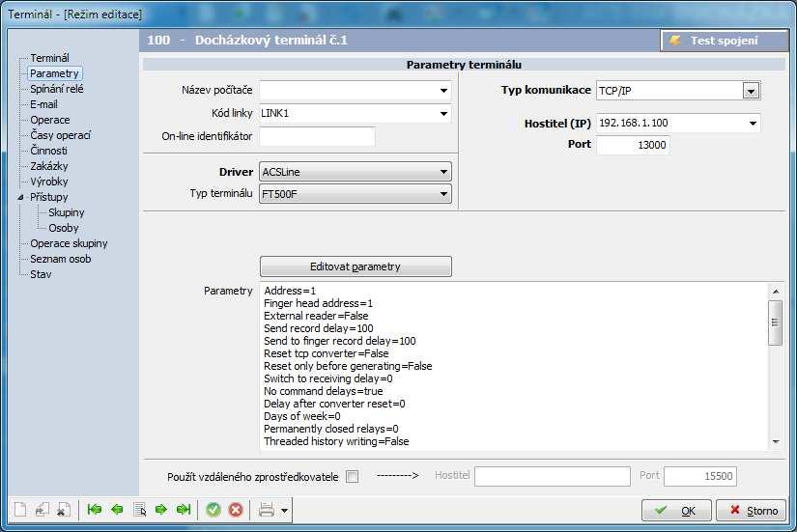Image resolution: width=797 pixels, height=532 pixels.
Task: Select Osoby under Přístupy
Action: click(x=64, y=228)
